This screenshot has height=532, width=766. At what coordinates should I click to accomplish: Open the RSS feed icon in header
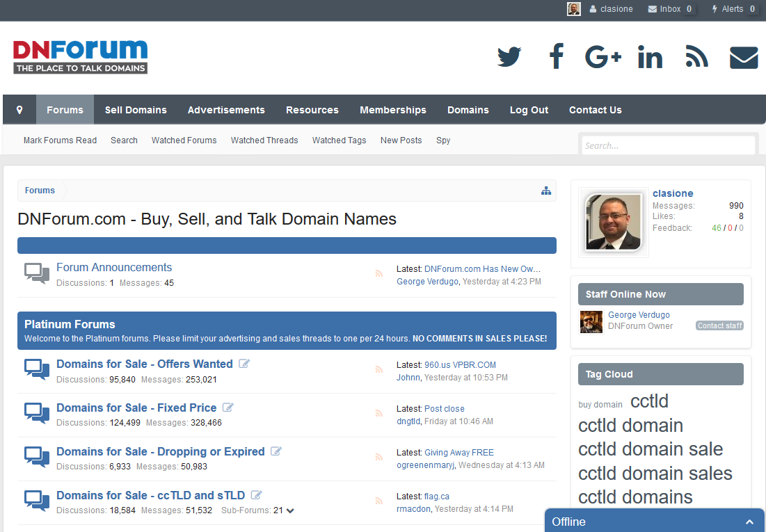(696, 56)
